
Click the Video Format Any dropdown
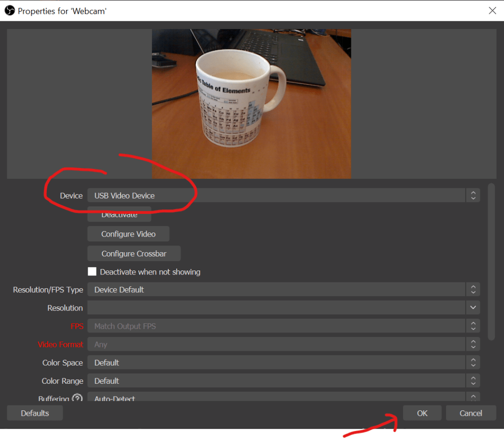click(283, 344)
